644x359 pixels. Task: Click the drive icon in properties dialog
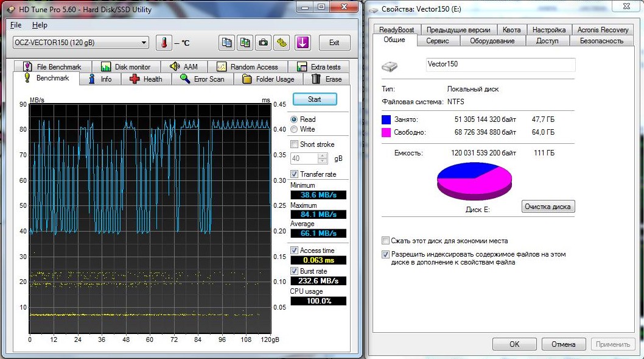click(x=390, y=66)
